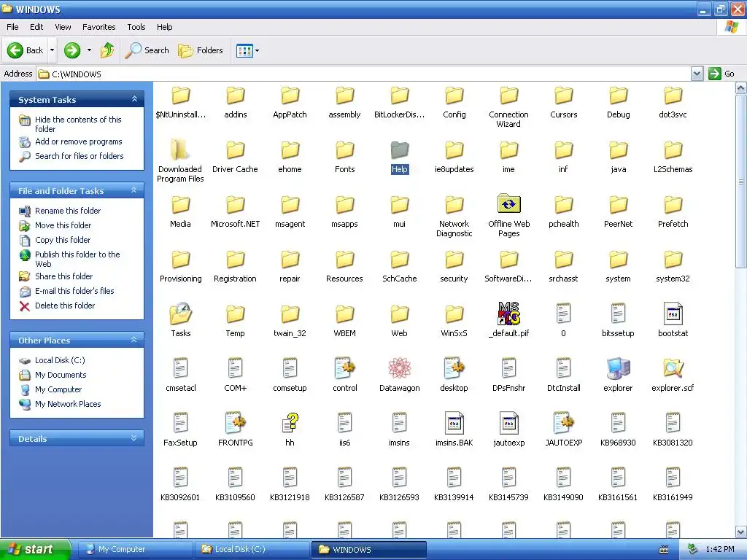Select the JAUTOEXP settings file icon
This screenshot has width=747, height=560.
[x=564, y=423]
